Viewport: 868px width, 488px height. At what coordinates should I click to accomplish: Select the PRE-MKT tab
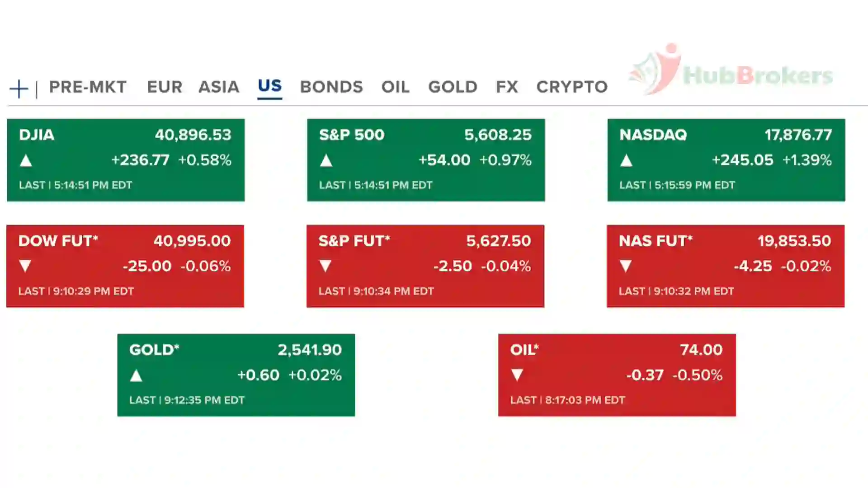[x=88, y=87]
